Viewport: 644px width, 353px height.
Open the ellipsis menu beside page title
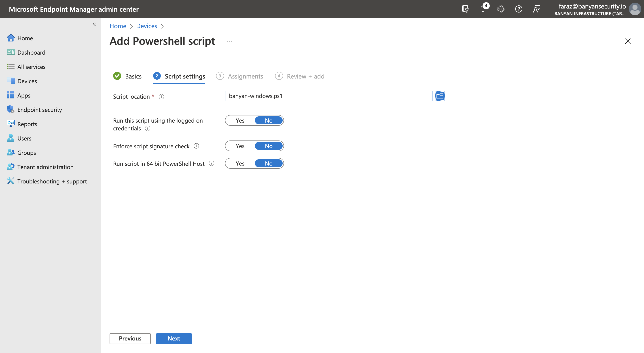(229, 41)
